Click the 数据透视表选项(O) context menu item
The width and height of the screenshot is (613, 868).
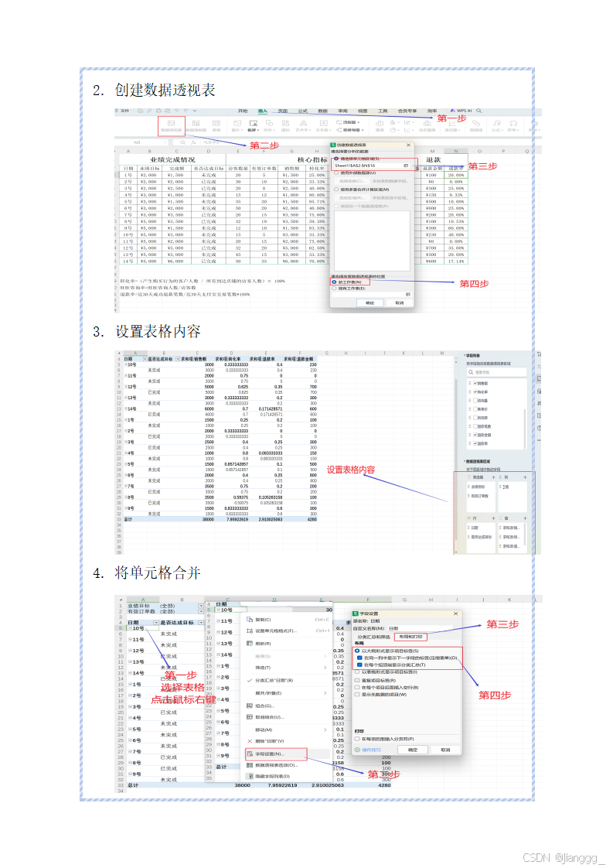288,765
